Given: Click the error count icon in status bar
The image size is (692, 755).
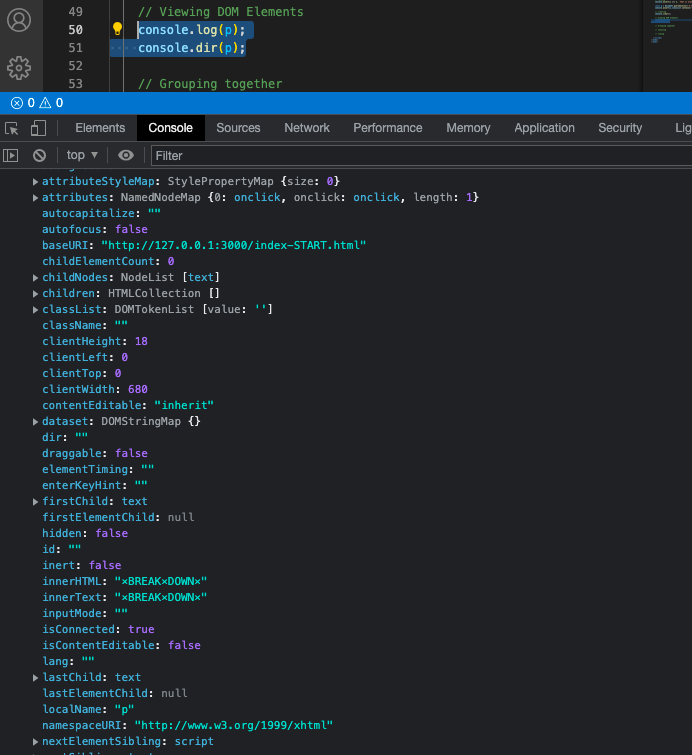Looking at the screenshot, I should pos(16,103).
